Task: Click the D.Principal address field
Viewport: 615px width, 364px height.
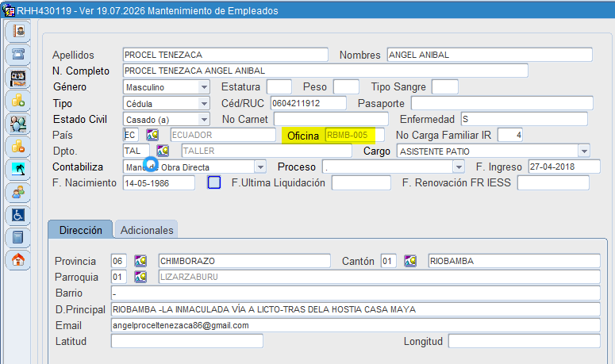Action: [356, 309]
